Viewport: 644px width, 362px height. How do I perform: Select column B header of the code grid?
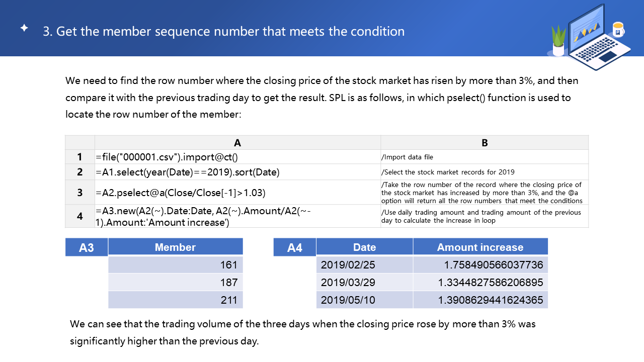point(485,143)
